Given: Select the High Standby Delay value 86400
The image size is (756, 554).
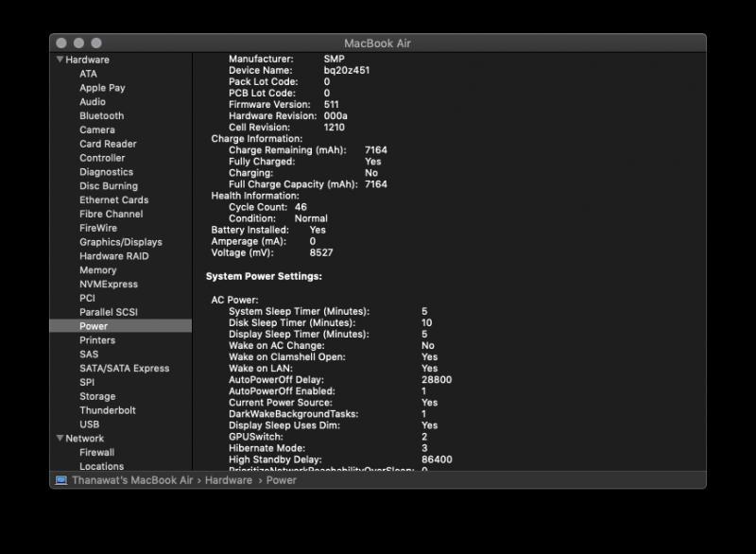Looking at the screenshot, I should pyautogui.click(x=437, y=459).
